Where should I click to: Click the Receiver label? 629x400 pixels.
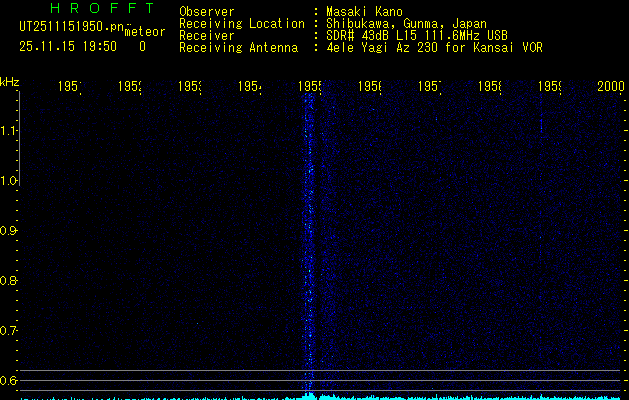click(207, 36)
